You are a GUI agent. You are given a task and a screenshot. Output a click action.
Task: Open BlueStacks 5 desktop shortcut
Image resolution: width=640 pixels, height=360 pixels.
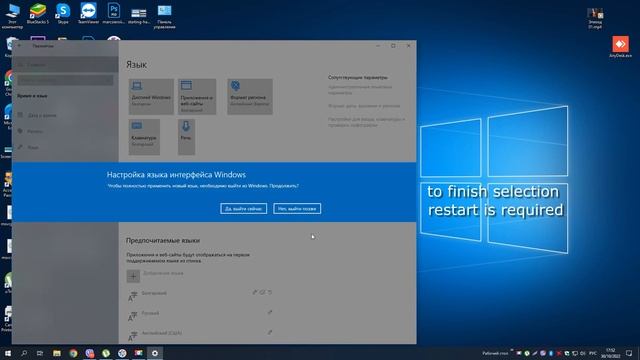[38, 14]
